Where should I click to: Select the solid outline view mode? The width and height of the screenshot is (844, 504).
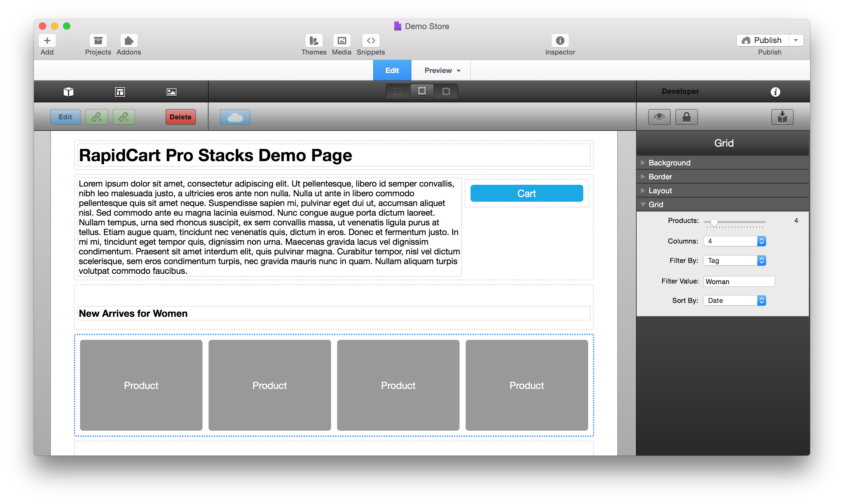tap(446, 91)
